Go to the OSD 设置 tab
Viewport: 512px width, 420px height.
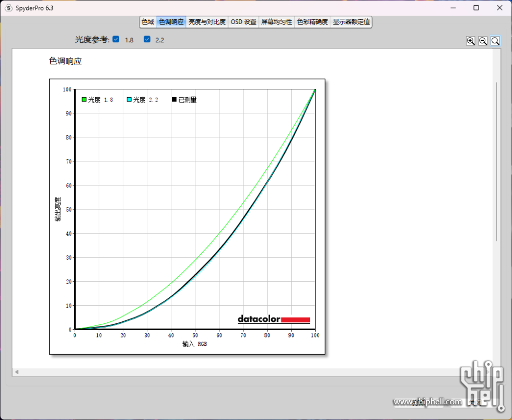(243, 22)
